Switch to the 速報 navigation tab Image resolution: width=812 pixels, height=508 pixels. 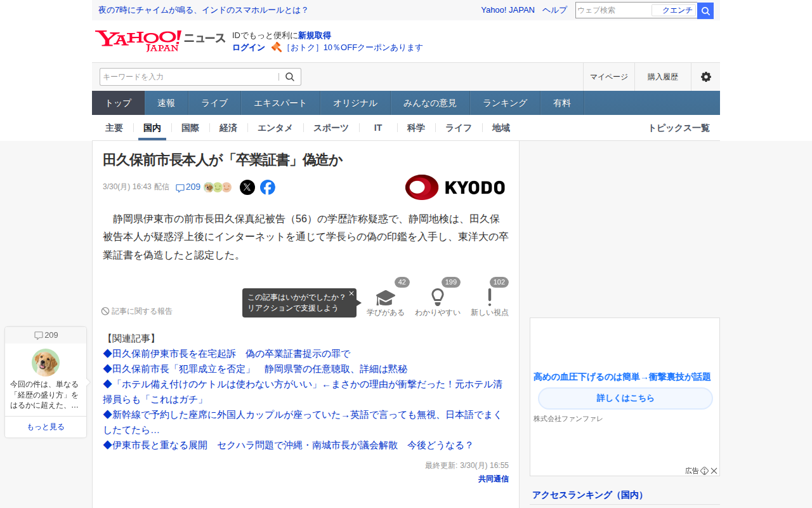pos(166,103)
